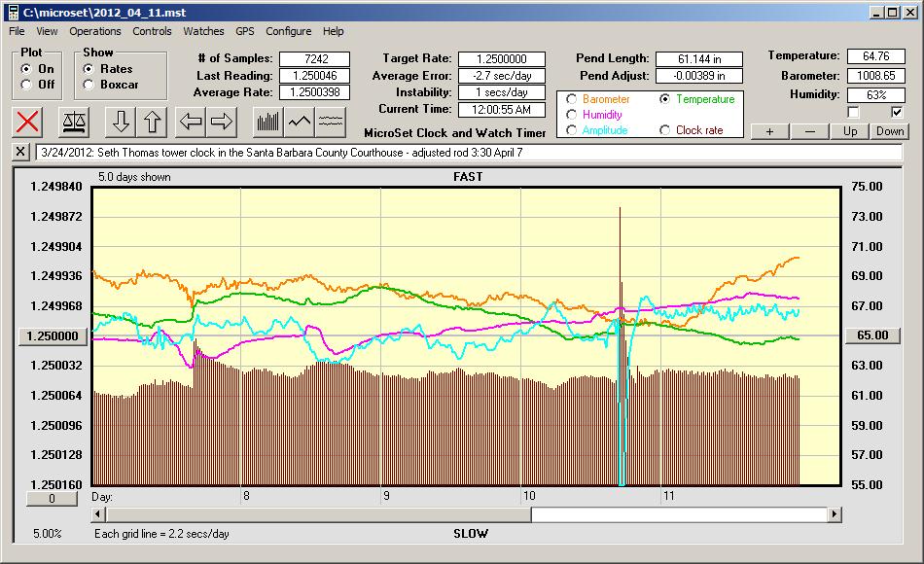Screen dimensions: 924x564
Task: Click the Last Reading value field
Action: coord(315,76)
